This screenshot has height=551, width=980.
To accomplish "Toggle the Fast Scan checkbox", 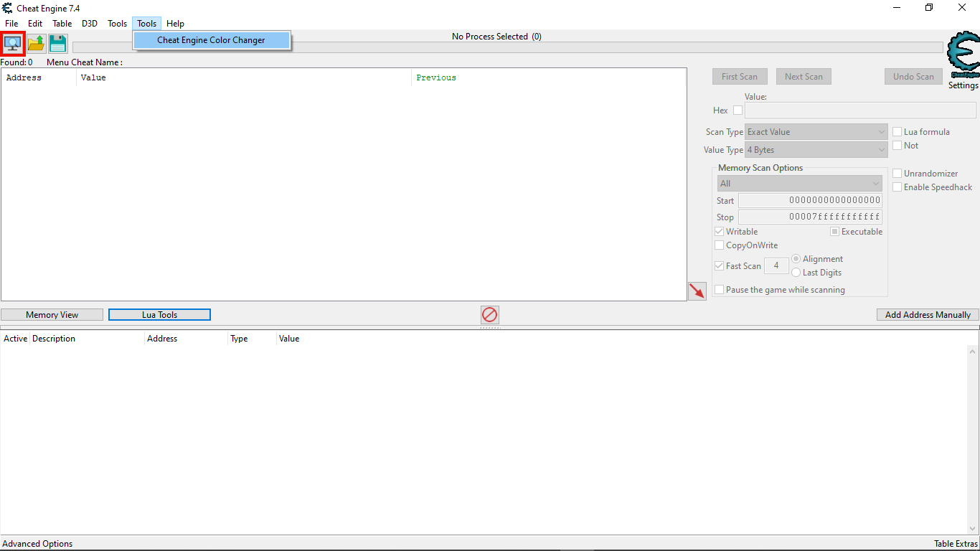I will (719, 265).
